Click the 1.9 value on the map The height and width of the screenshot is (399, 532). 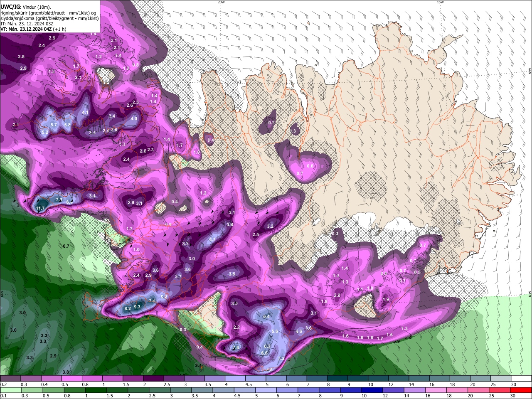(386, 299)
